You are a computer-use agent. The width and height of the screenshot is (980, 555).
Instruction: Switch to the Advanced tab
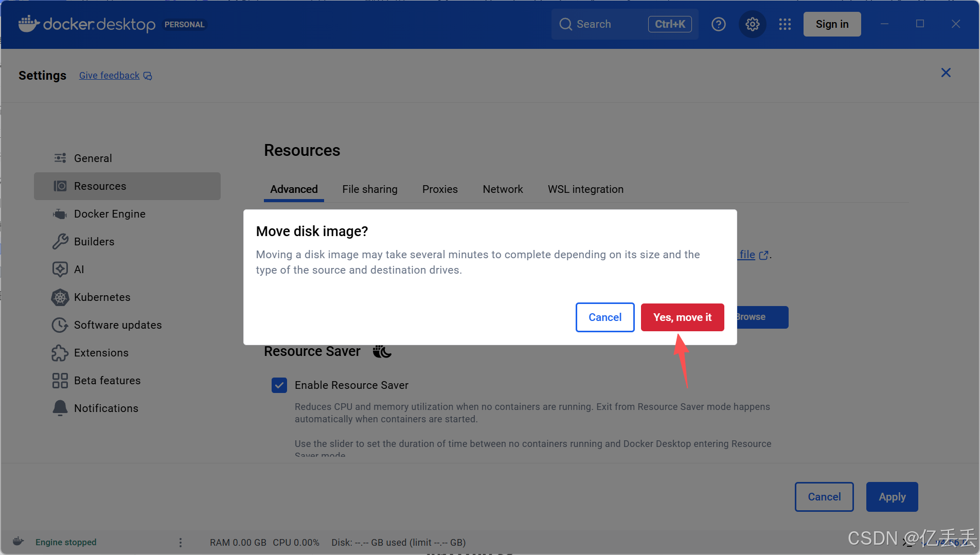tap(294, 189)
